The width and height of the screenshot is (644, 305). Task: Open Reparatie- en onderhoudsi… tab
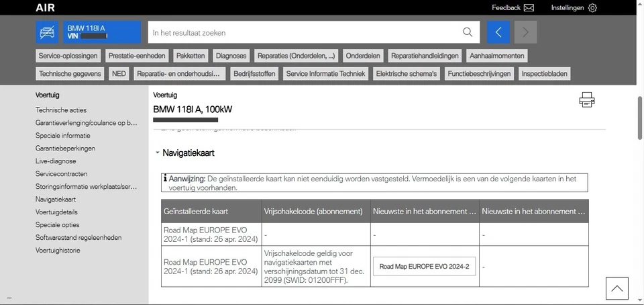180,74
